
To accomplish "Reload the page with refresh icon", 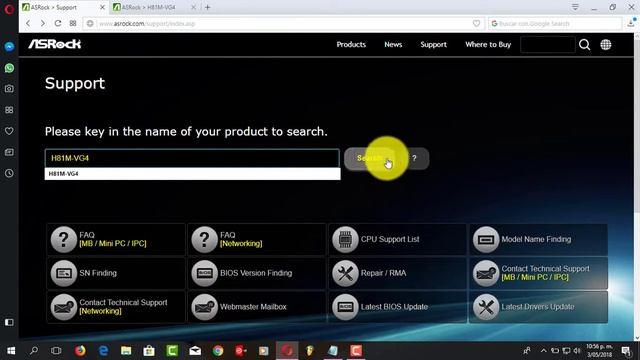I will coord(58,24).
